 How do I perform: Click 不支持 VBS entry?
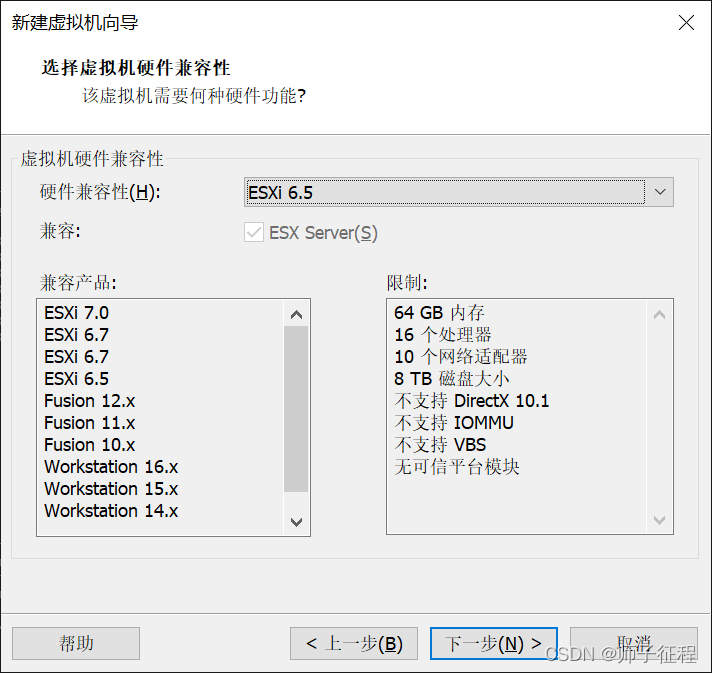[440, 445]
